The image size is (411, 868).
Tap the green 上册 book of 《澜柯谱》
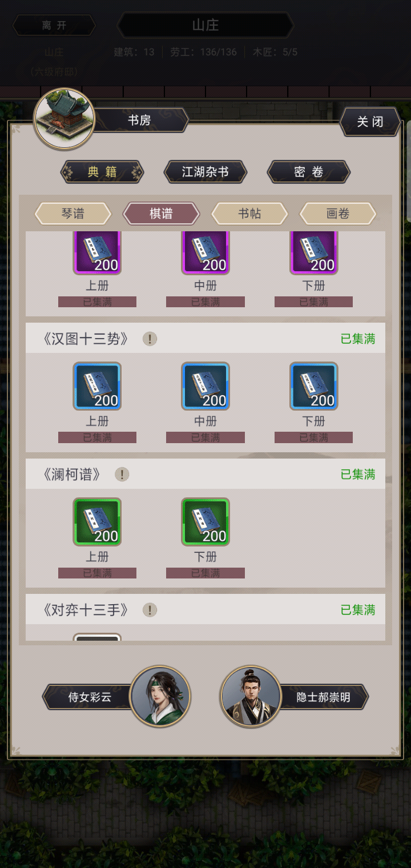click(x=97, y=521)
